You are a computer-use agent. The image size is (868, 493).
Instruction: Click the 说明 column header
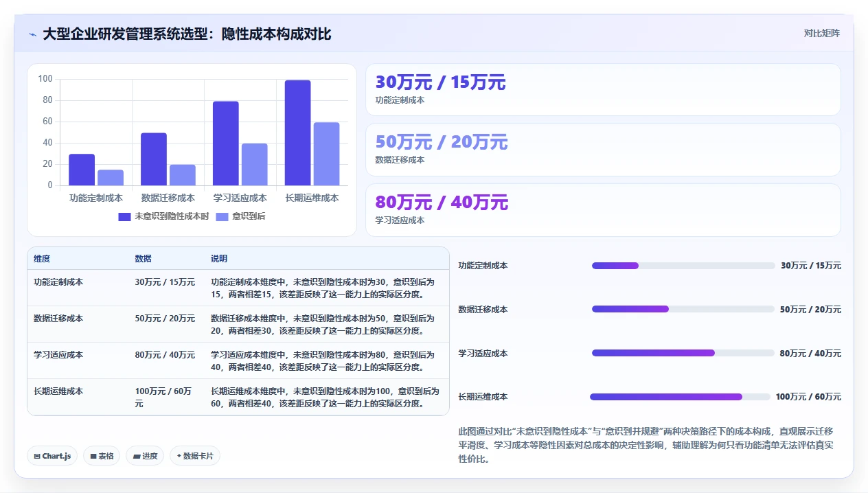(219, 259)
